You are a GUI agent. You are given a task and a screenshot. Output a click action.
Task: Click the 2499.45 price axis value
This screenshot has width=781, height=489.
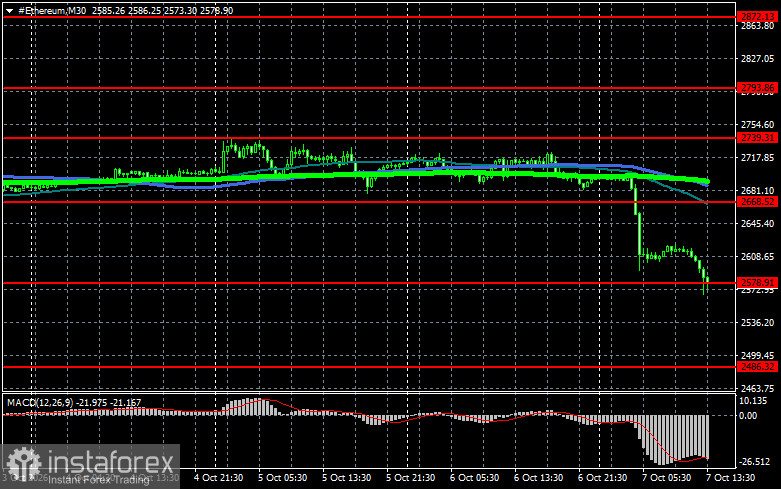(757, 356)
